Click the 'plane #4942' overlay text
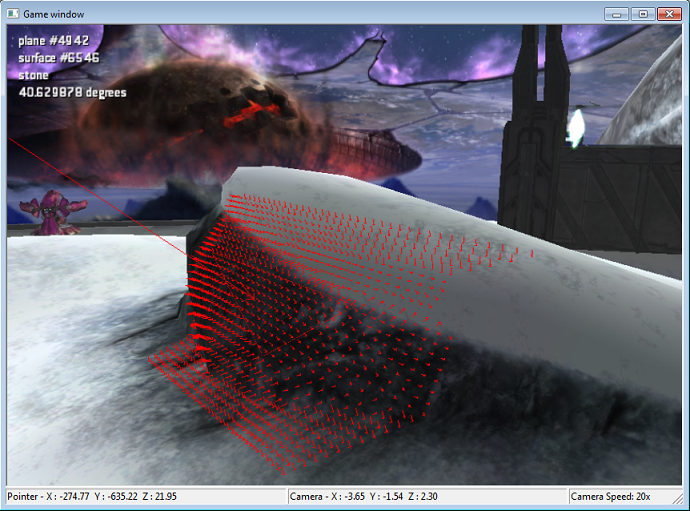 54,41
